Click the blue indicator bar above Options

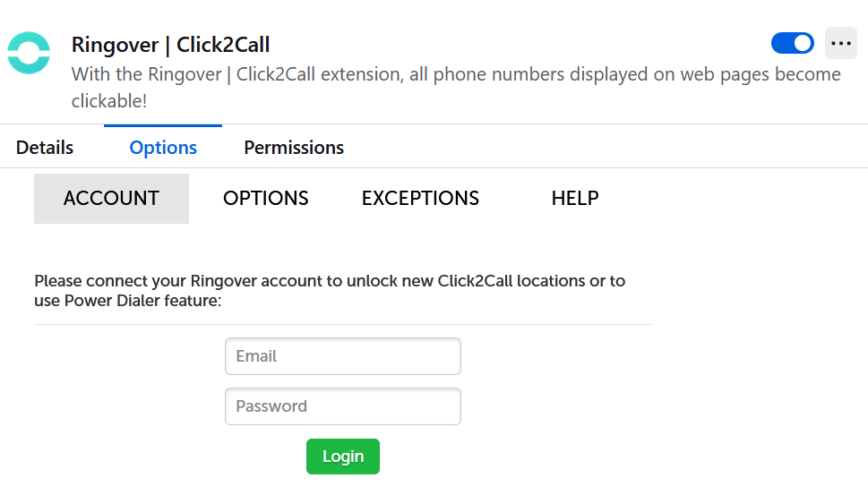(x=163, y=125)
